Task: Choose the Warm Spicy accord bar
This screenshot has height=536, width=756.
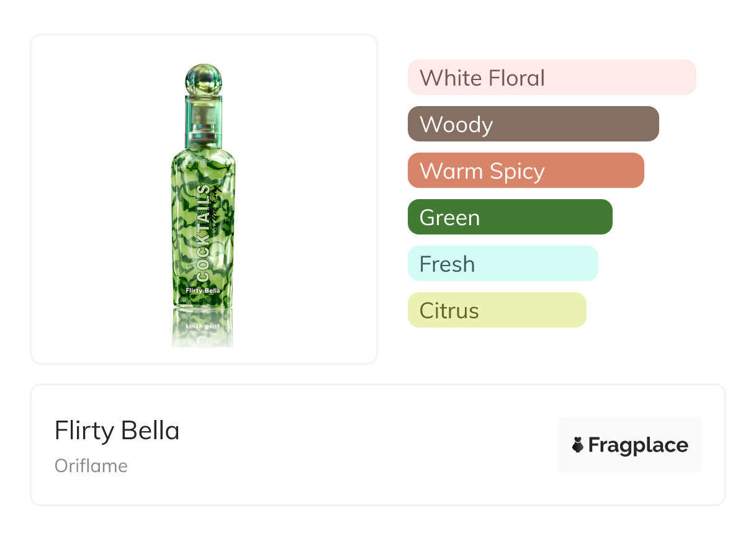Action: pos(525,171)
